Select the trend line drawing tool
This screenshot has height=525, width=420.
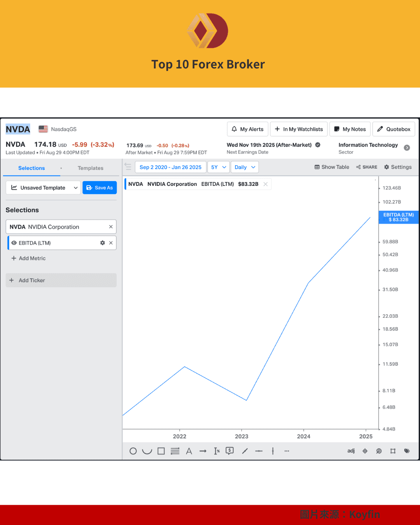245,451
